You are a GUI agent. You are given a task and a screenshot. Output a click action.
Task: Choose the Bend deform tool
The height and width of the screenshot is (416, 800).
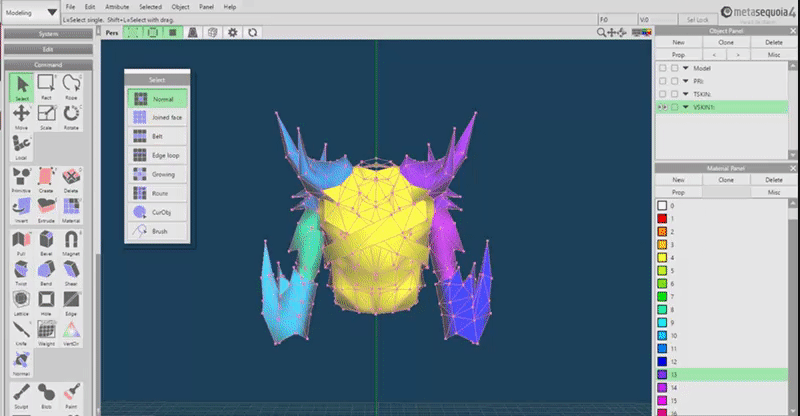tap(46, 273)
